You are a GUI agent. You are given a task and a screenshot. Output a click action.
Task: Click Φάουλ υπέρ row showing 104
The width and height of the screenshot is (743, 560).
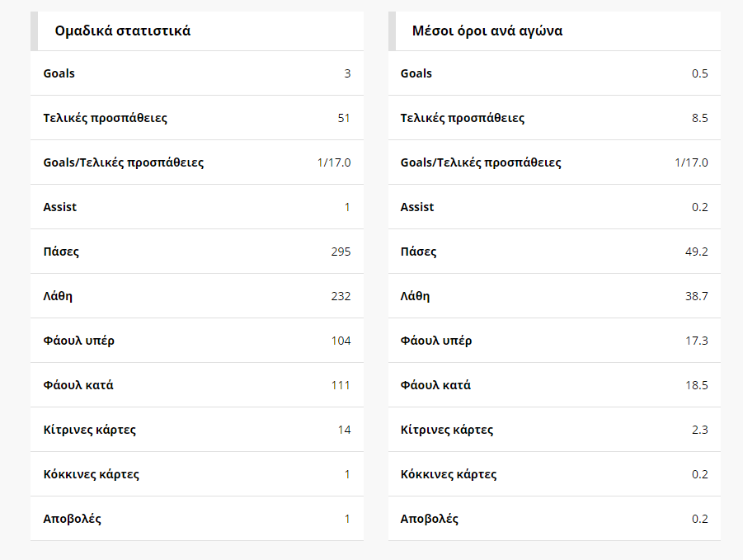point(197,341)
